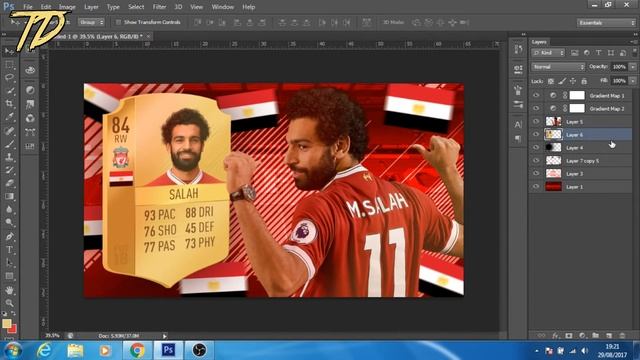Select the Horizontal Type tool
Screen dimensions: 640x360
coord(9,250)
